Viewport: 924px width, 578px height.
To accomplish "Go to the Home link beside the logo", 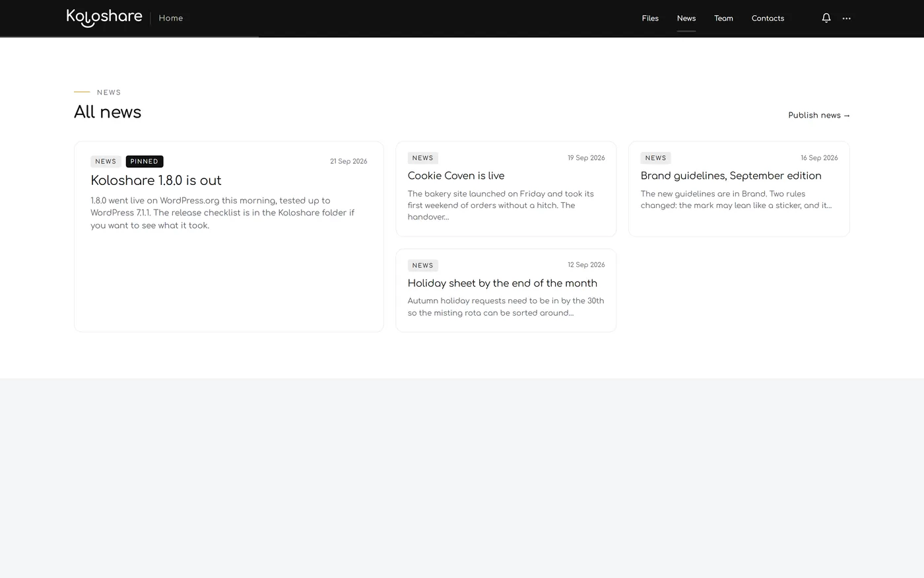I will tap(171, 18).
